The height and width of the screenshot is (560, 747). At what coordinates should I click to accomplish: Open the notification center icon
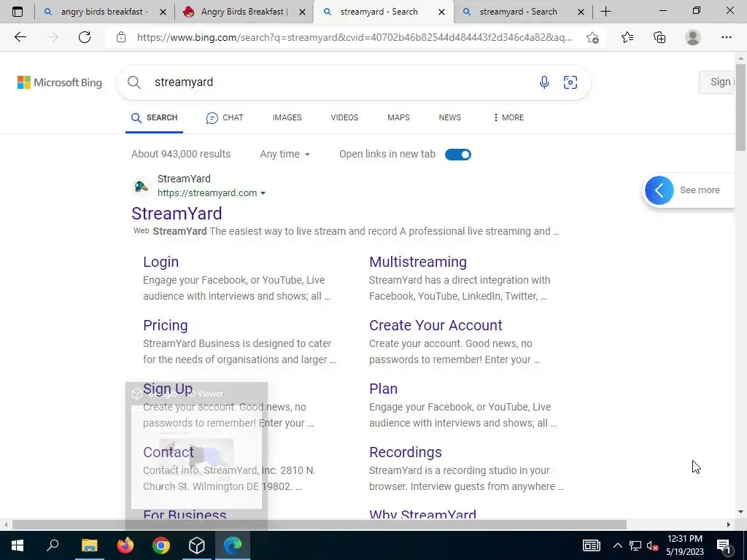724,545
